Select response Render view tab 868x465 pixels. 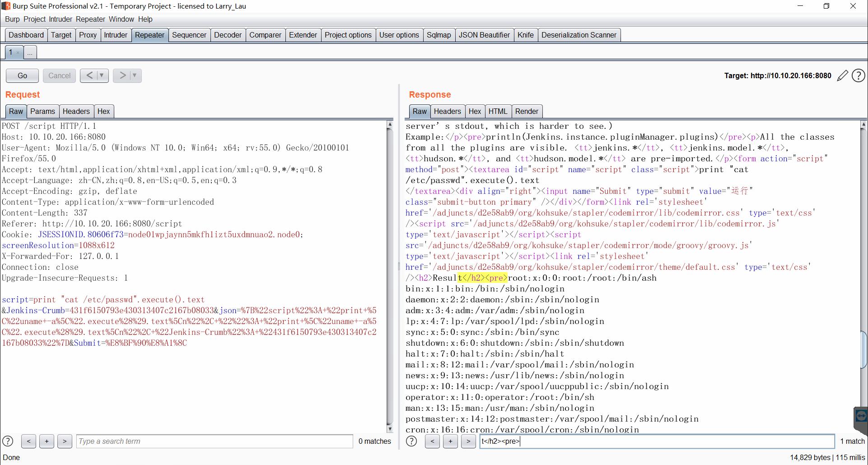coord(527,111)
